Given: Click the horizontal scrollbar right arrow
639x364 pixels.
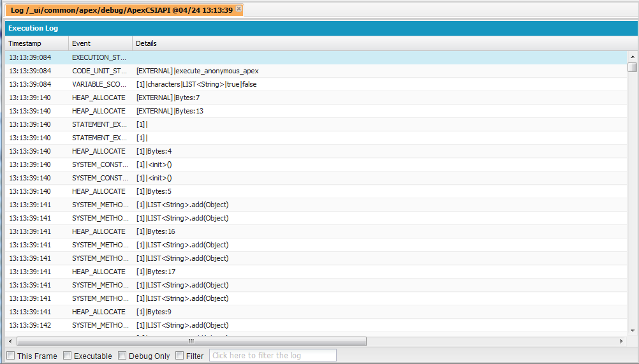Looking at the screenshot, I should [622, 341].
